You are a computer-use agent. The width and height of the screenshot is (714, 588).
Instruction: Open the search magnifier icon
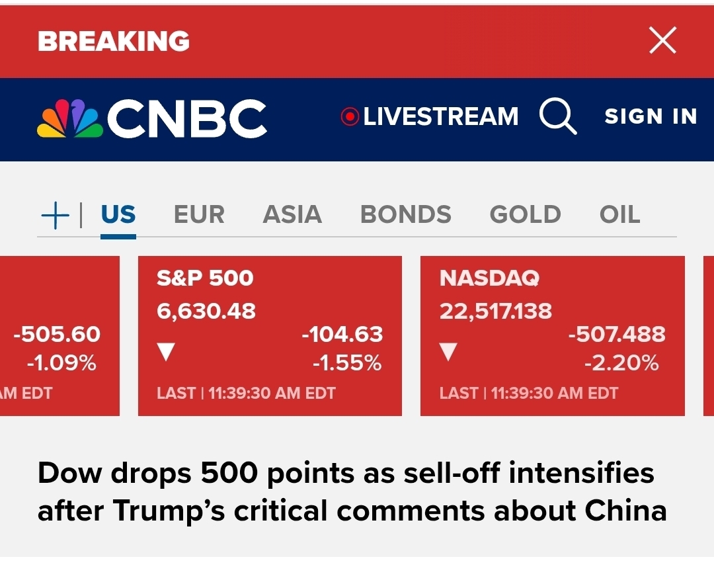point(558,117)
